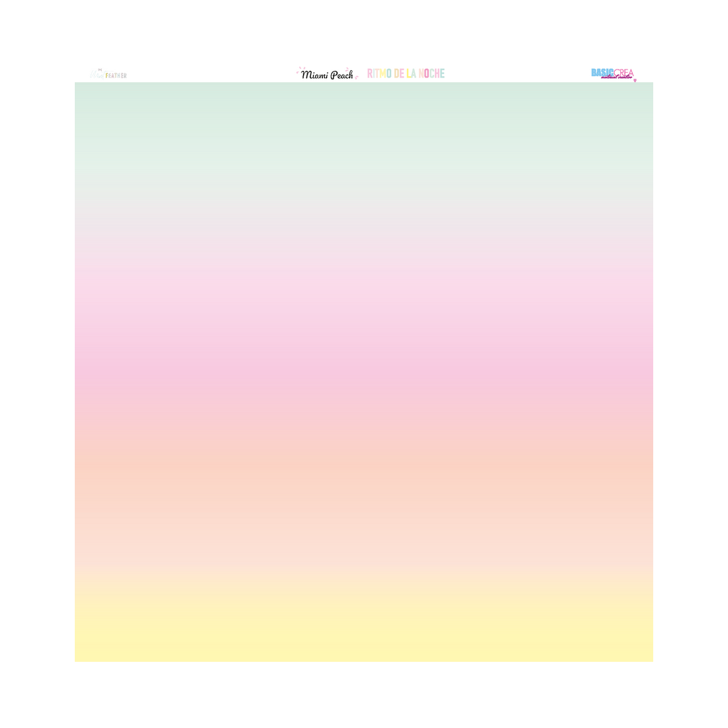Click the pink heart under Basic Crea
The height and width of the screenshot is (728, 728).
click(635, 81)
